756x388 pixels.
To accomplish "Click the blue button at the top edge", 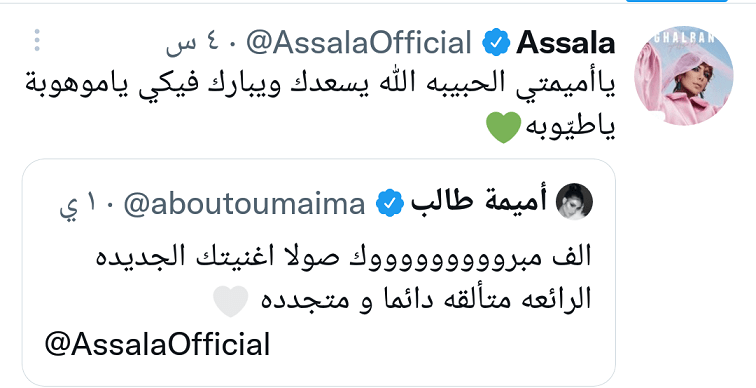I will coord(676,1).
